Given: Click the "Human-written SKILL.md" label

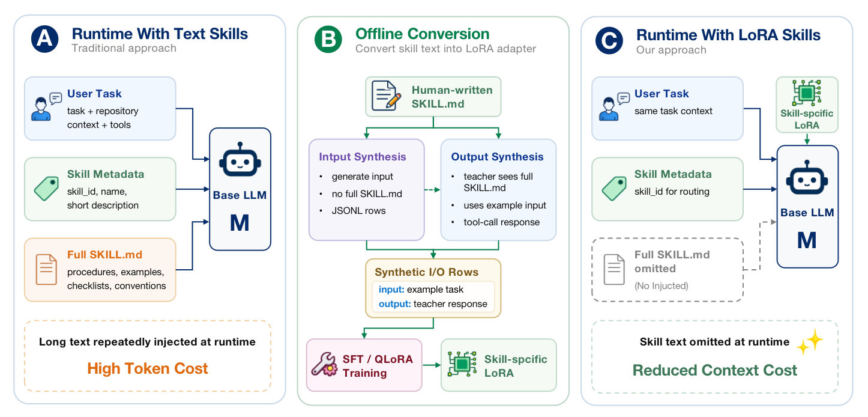Looking at the screenshot, I should click(x=452, y=97).
